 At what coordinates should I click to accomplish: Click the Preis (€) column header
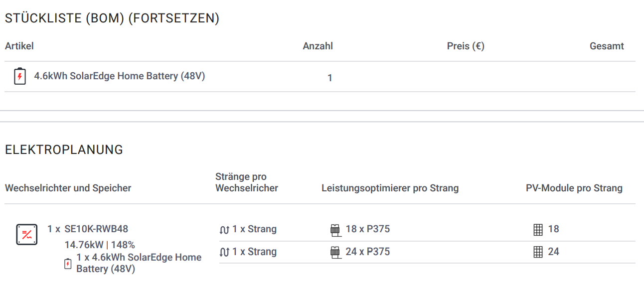(466, 46)
